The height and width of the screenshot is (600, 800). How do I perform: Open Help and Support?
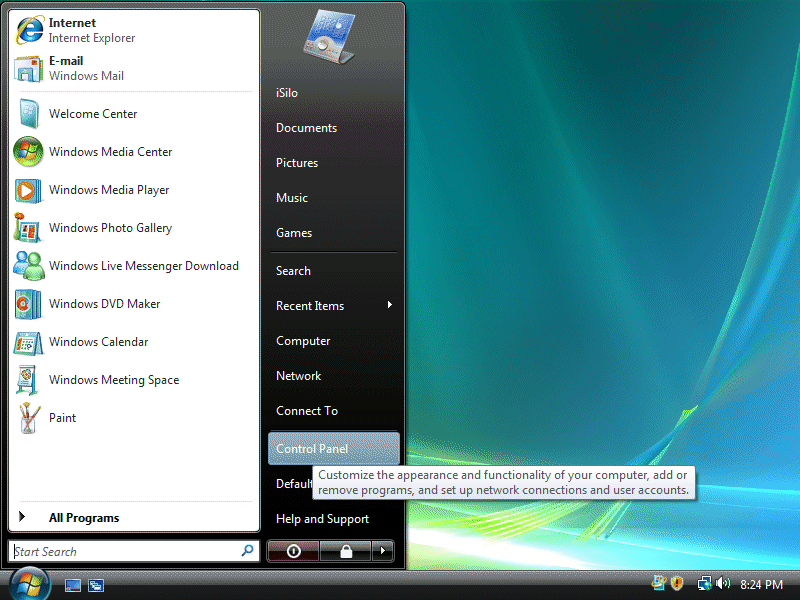322,519
